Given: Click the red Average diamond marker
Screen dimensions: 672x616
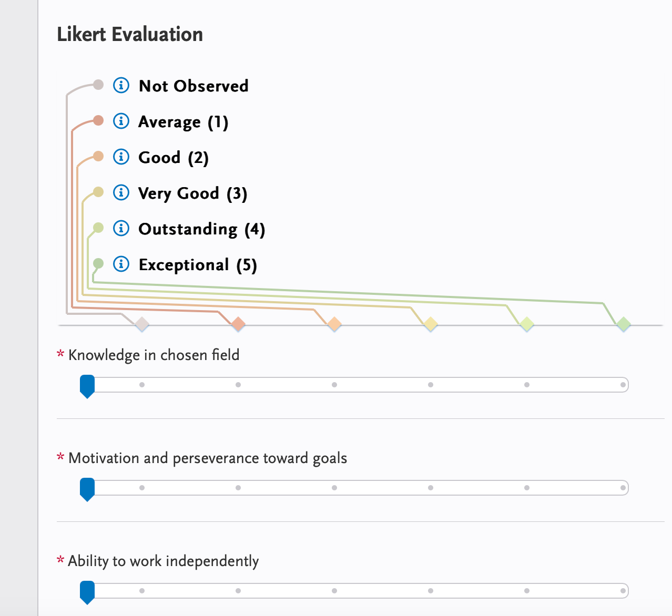Looking at the screenshot, I should tap(238, 324).
